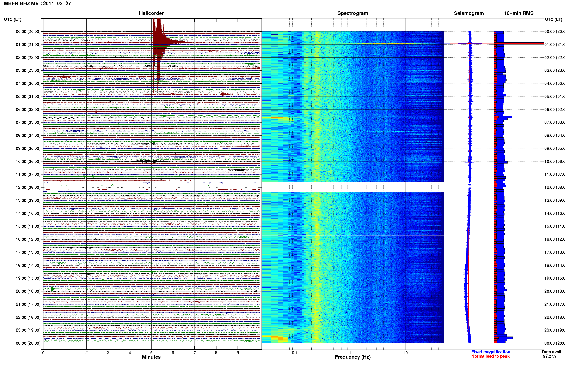Screen dimensions: 588x368
Task: Click left-axis time label '20:00 (16:00)'
Action: (x=28, y=291)
